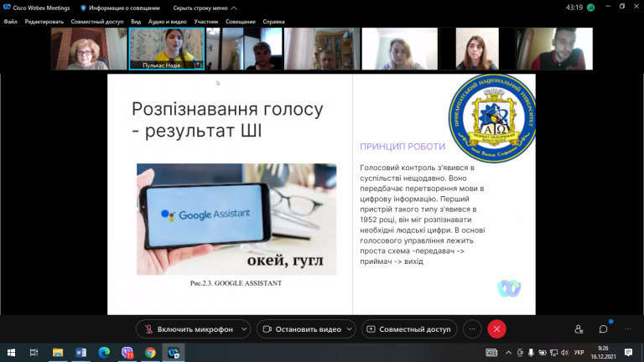This screenshot has width=644, height=362.
Task: Open the Аудио и видео menu
Action: 167,21
